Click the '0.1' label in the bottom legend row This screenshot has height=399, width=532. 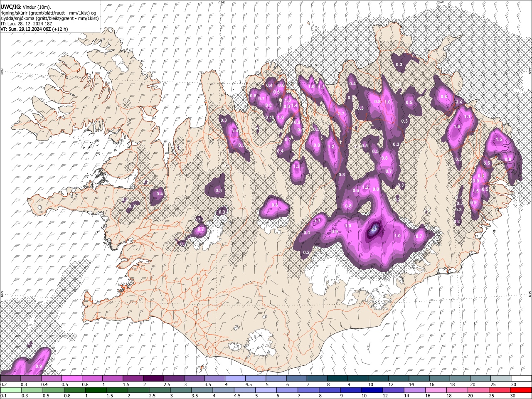3,396
